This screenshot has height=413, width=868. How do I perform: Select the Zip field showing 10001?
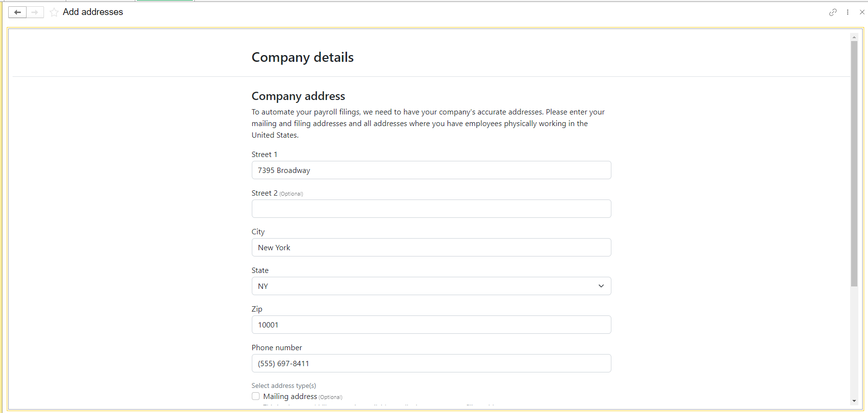pyautogui.click(x=431, y=325)
